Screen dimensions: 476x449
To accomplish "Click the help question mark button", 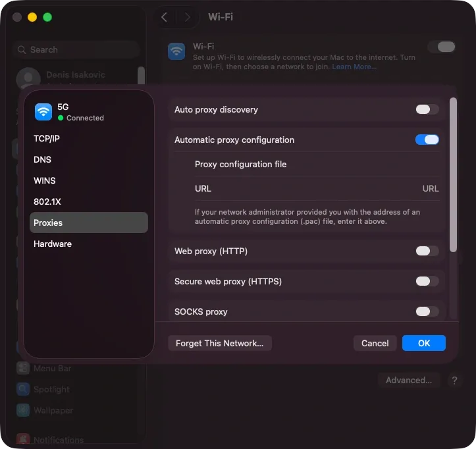I will click(x=454, y=381).
